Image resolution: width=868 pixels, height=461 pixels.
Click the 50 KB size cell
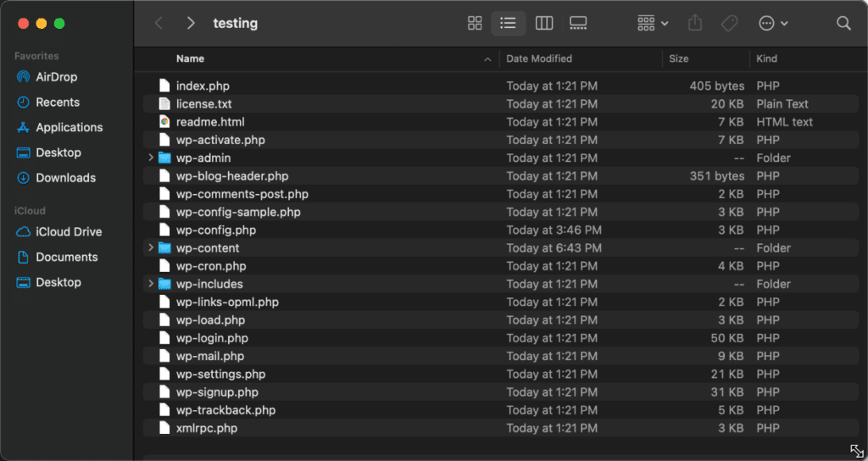click(726, 338)
